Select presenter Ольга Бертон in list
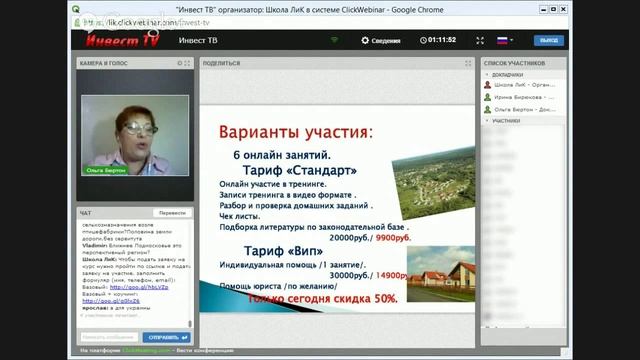The width and height of the screenshot is (640, 360). coord(524,109)
